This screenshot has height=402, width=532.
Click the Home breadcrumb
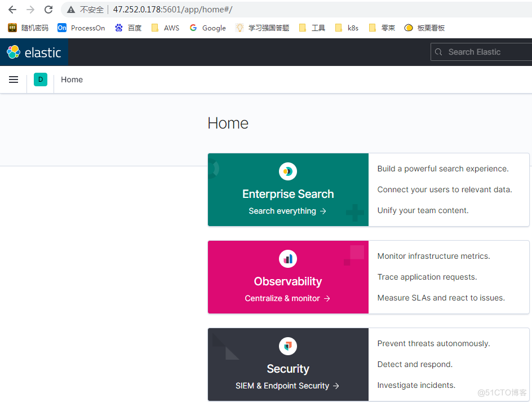72,79
